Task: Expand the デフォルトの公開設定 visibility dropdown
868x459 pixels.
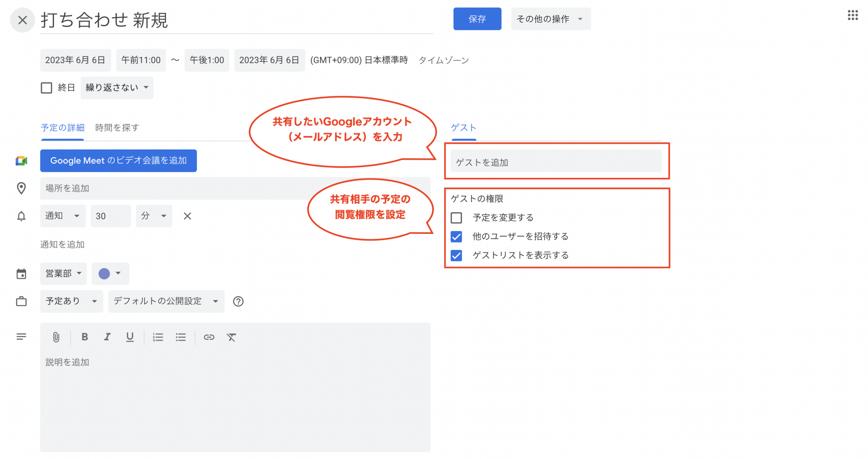Action: click(x=166, y=301)
